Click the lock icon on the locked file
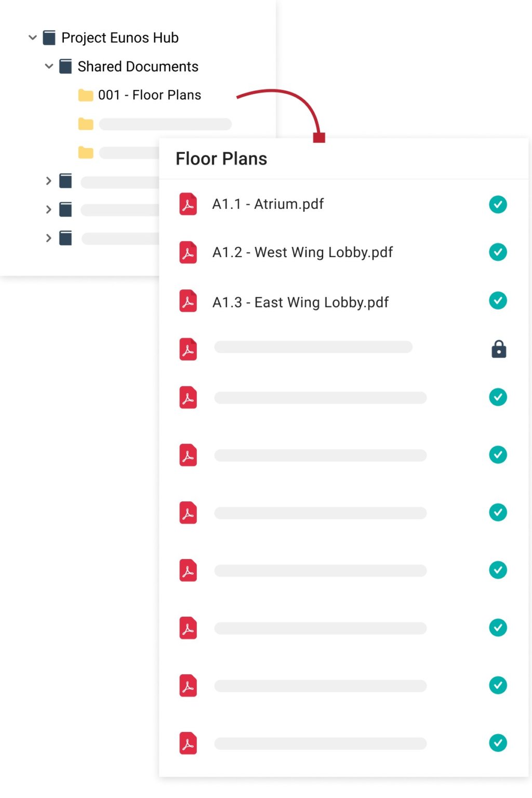This screenshot has height=798, width=532. pos(499,349)
